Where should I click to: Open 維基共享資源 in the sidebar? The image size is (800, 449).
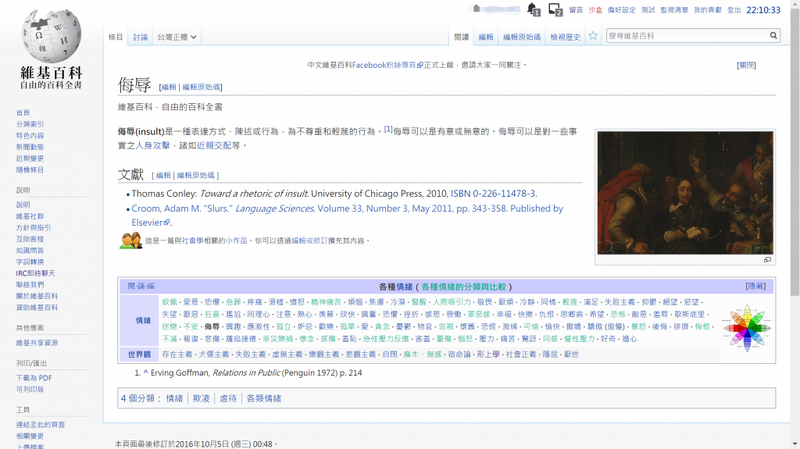(x=37, y=343)
